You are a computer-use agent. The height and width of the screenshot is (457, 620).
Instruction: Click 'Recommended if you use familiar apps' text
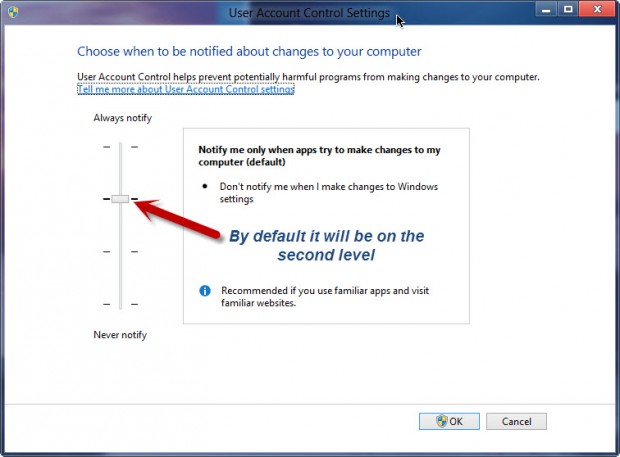point(325,296)
